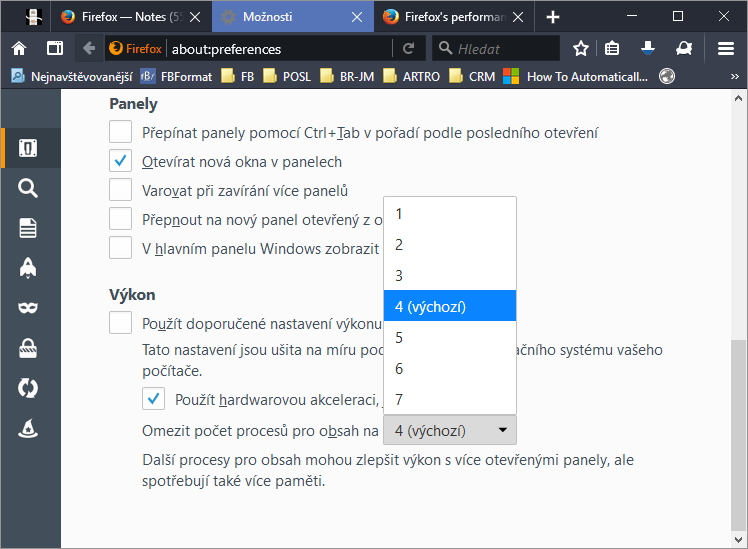748x549 pixels.
Task: Open the Applications rocket category
Action: click(x=28, y=267)
